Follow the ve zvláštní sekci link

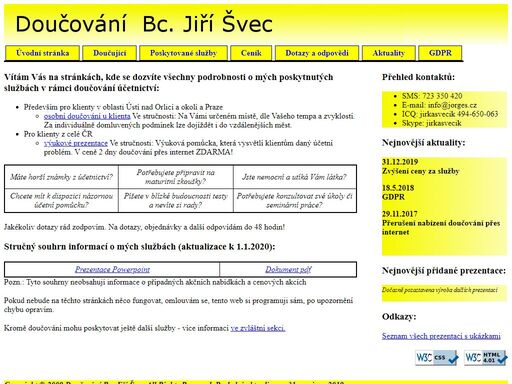pos(258,328)
